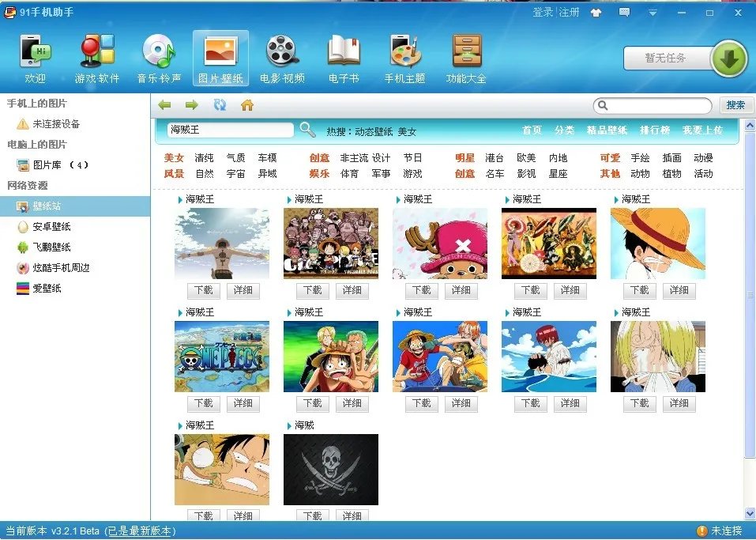Image resolution: width=756 pixels, height=540 pixels.
Task: Open the feedback message icon in the title bar
Action: click(624, 13)
